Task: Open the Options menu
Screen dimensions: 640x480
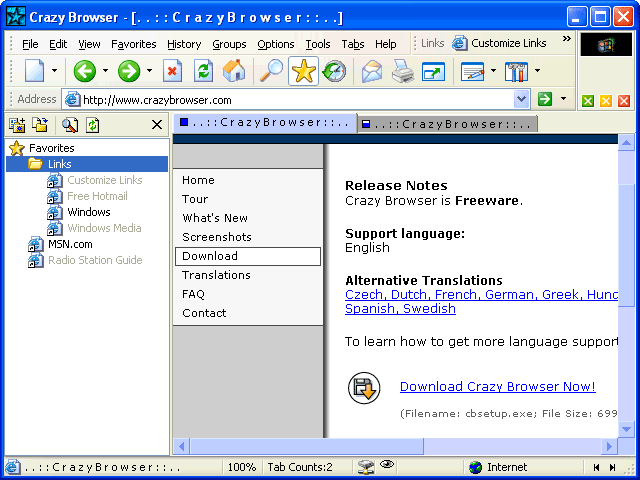Action: click(276, 44)
